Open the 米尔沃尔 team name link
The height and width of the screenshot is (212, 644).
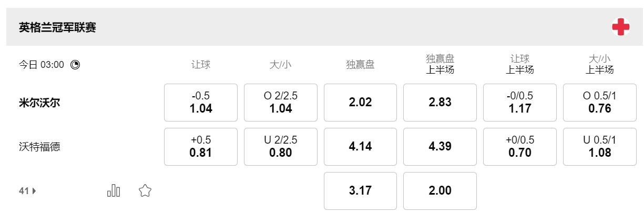point(39,103)
